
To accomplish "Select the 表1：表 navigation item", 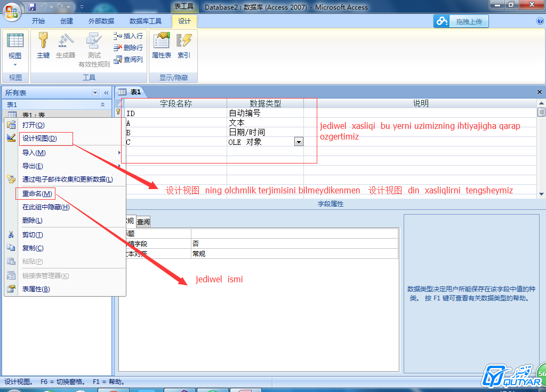I will [x=57, y=115].
